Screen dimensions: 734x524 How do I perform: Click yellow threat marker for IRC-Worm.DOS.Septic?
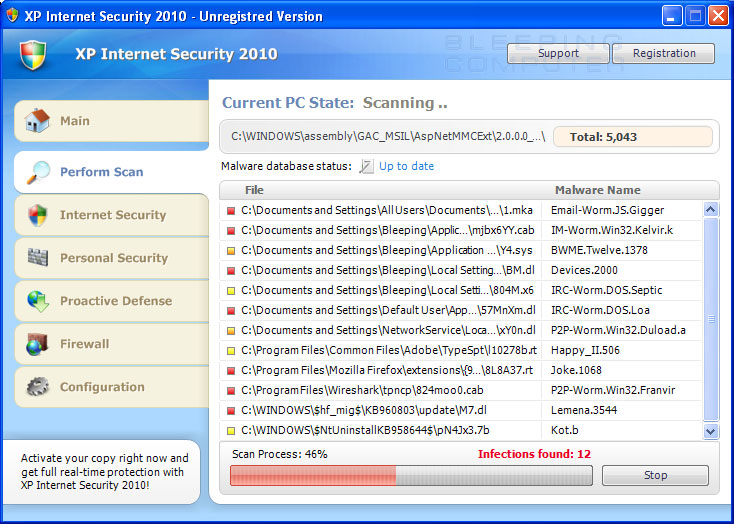pyautogui.click(x=231, y=291)
